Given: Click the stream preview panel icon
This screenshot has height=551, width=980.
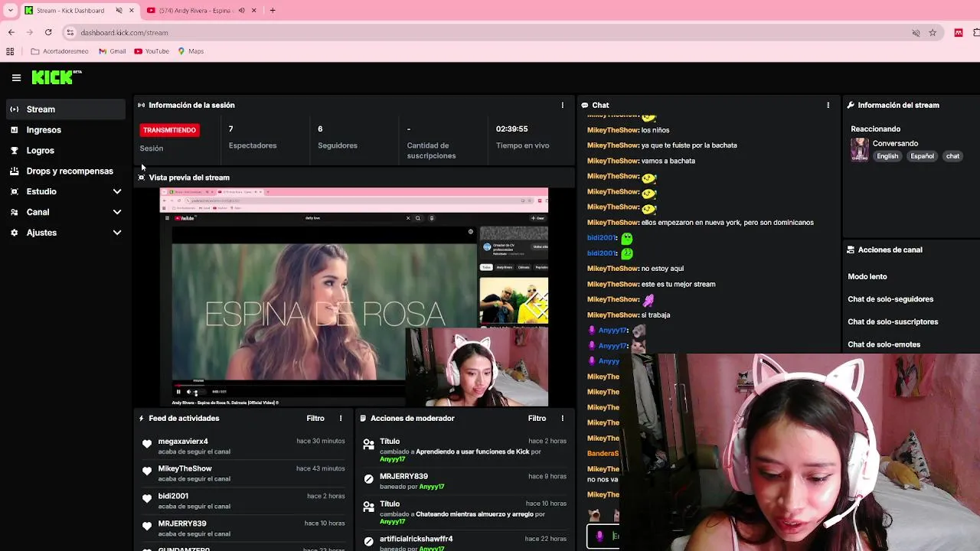Looking at the screenshot, I should pyautogui.click(x=142, y=178).
